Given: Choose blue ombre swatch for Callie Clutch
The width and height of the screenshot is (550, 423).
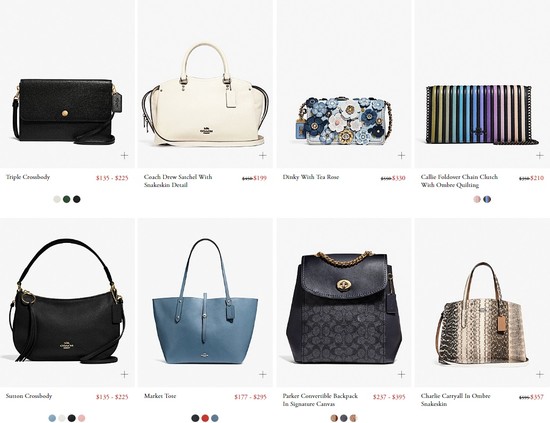Looking at the screenshot, I should 487,199.
